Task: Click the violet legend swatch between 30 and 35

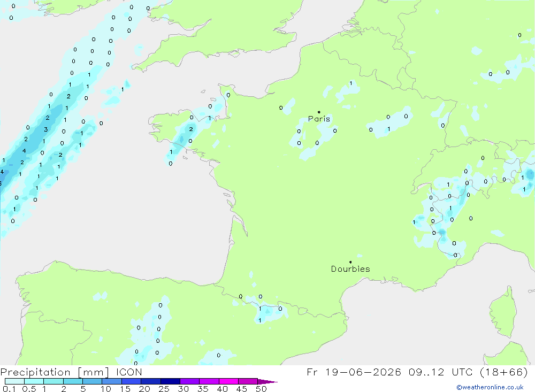Action: click(x=190, y=381)
